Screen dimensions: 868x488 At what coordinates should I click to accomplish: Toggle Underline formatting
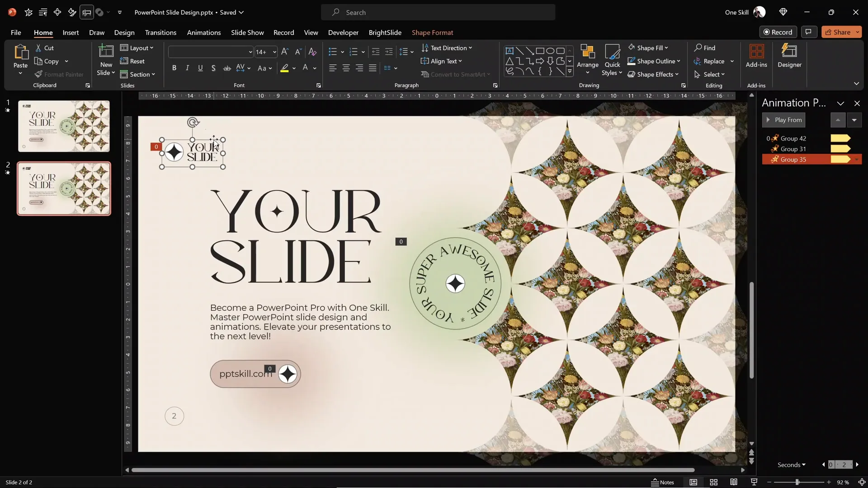click(x=200, y=68)
